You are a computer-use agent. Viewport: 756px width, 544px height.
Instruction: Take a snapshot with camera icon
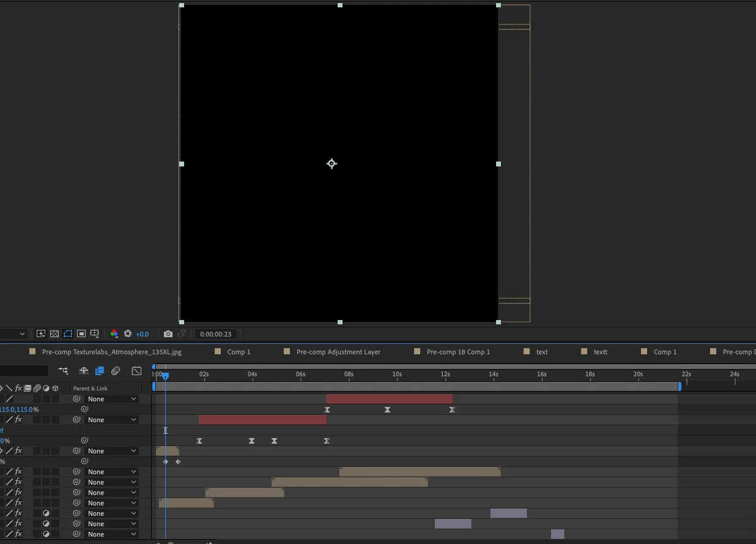[x=168, y=334]
